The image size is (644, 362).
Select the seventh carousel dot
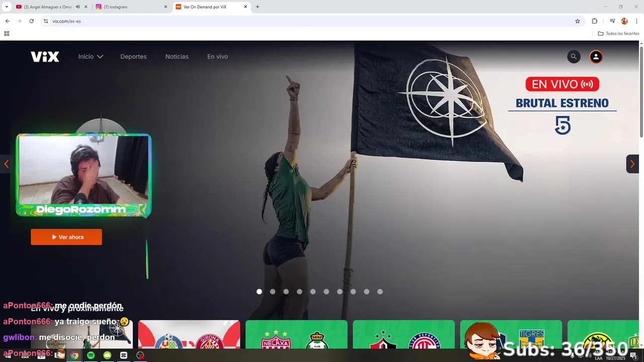coord(340,292)
